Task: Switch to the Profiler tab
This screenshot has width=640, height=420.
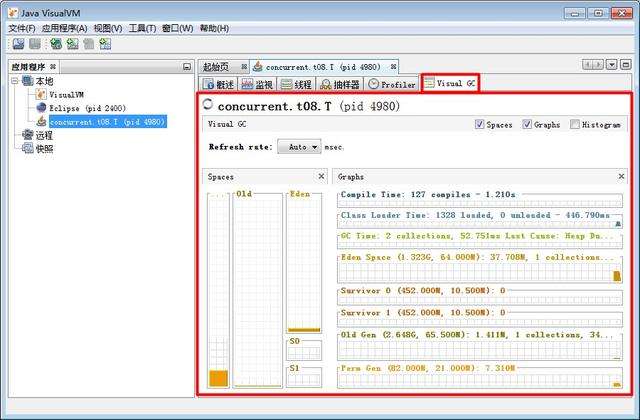Action: tap(392, 84)
